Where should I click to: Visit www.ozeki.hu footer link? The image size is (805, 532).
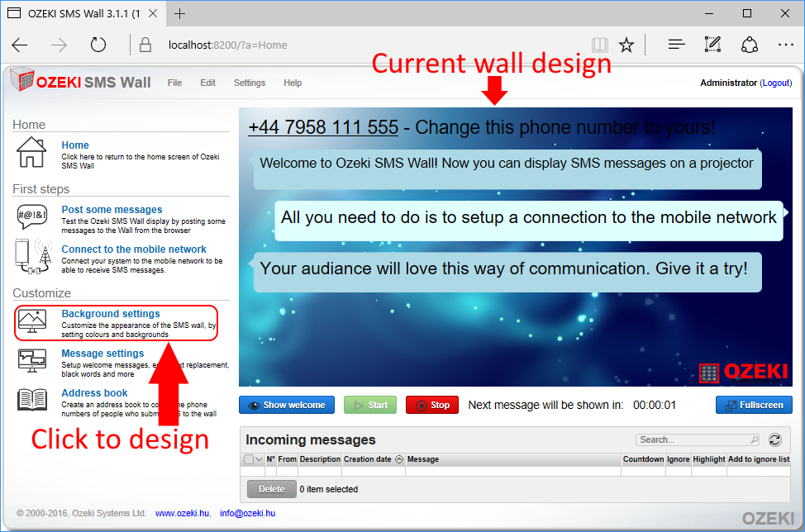click(x=183, y=513)
